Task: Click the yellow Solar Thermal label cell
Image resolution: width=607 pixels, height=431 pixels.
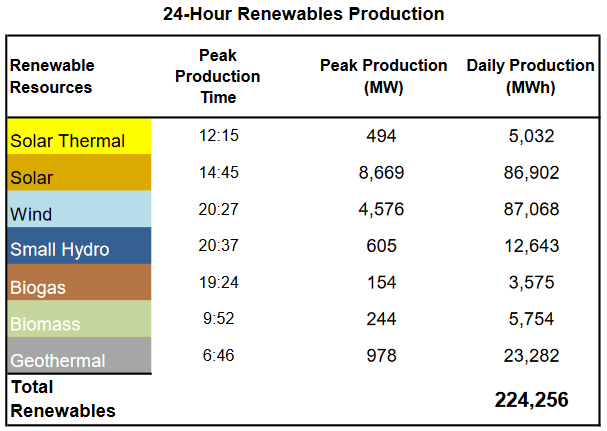Action: click(78, 138)
